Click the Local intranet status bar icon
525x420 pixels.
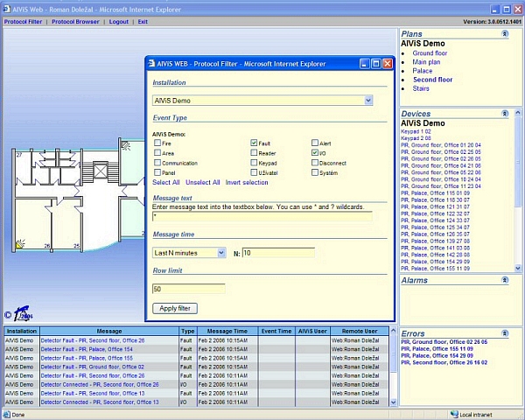[454, 414]
